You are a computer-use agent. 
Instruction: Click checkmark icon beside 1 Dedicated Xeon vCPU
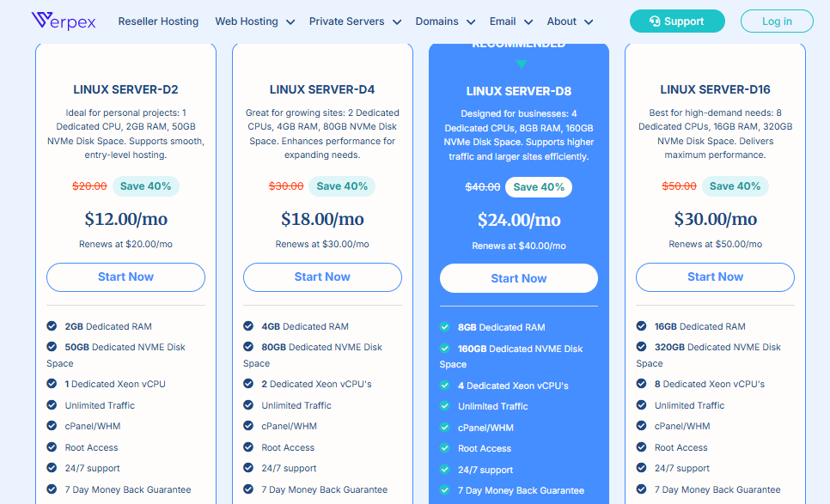point(52,384)
